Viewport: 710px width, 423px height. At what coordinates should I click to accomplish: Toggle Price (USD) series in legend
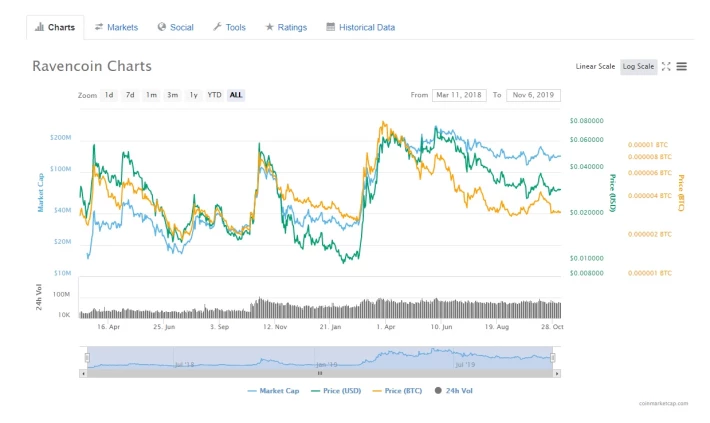point(336,390)
